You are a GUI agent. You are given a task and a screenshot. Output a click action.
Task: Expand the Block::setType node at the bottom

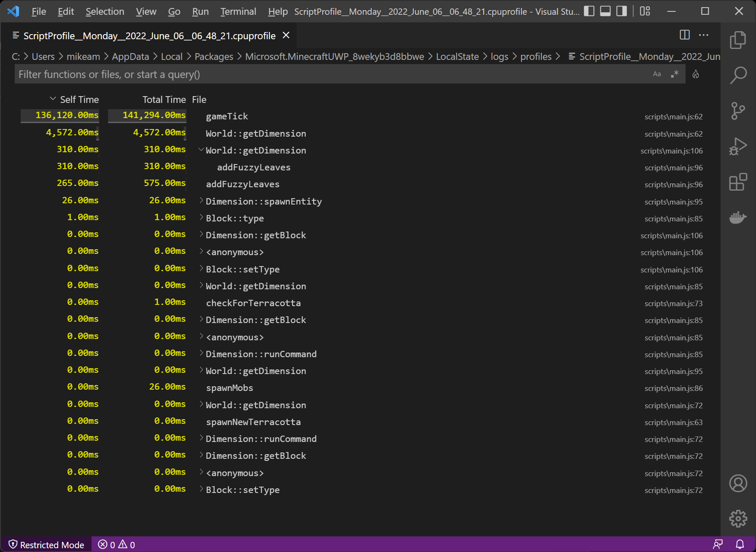(201, 489)
